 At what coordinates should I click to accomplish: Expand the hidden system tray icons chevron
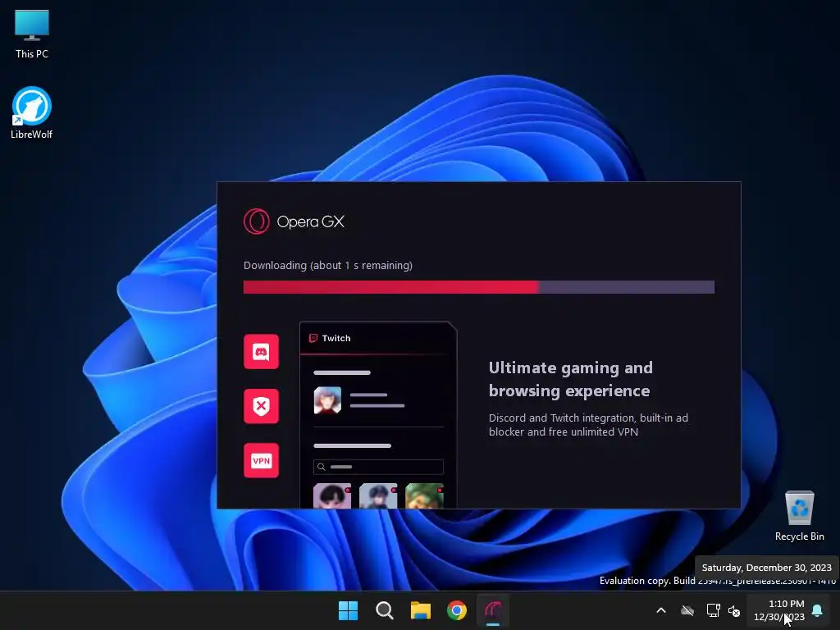click(661, 610)
